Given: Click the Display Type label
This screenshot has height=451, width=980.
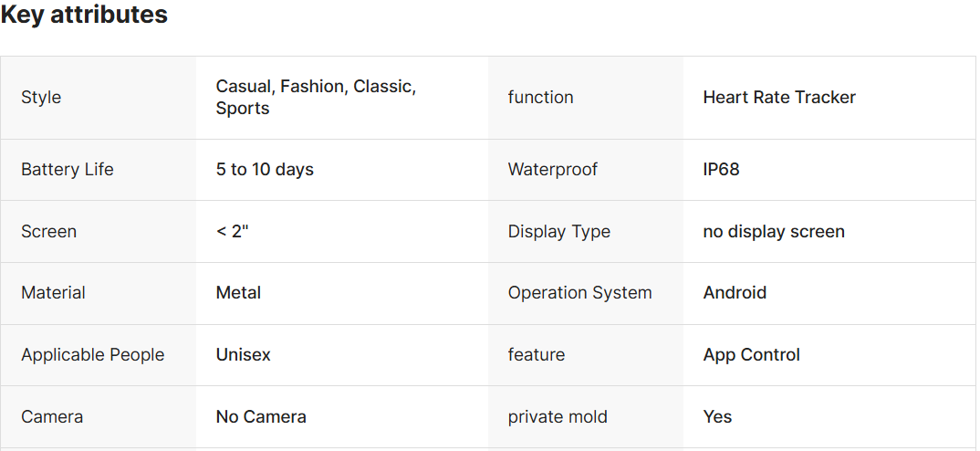Looking at the screenshot, I should tap(559, 231).
